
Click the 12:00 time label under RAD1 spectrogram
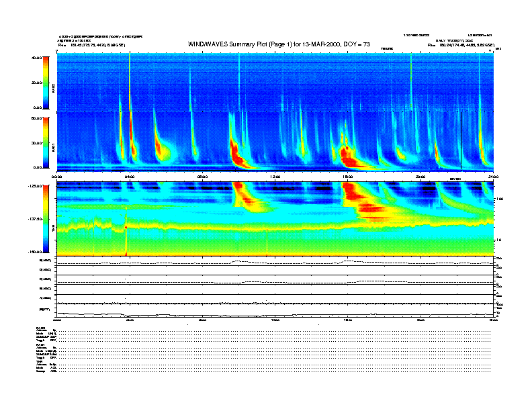[275, 177]
